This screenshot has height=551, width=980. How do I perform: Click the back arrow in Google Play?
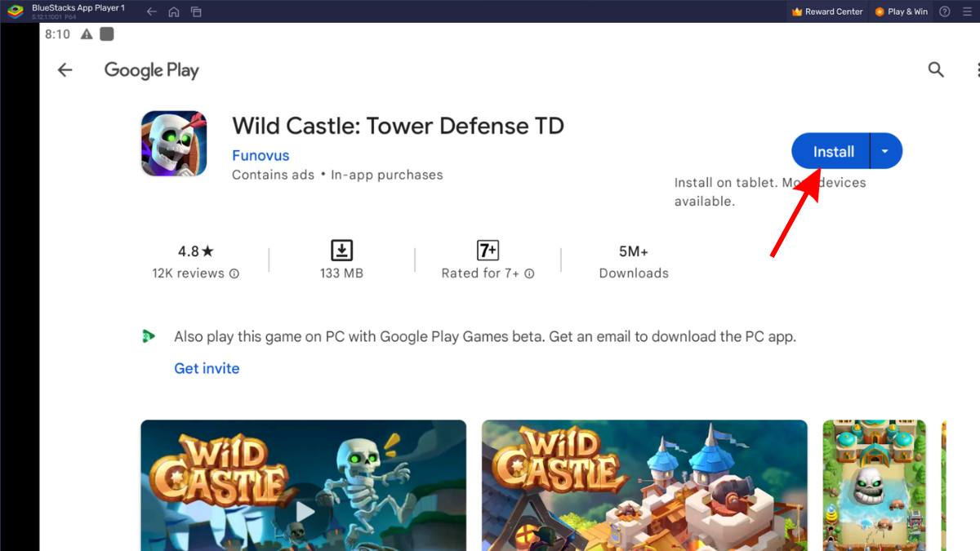click(x=65, y=70)
